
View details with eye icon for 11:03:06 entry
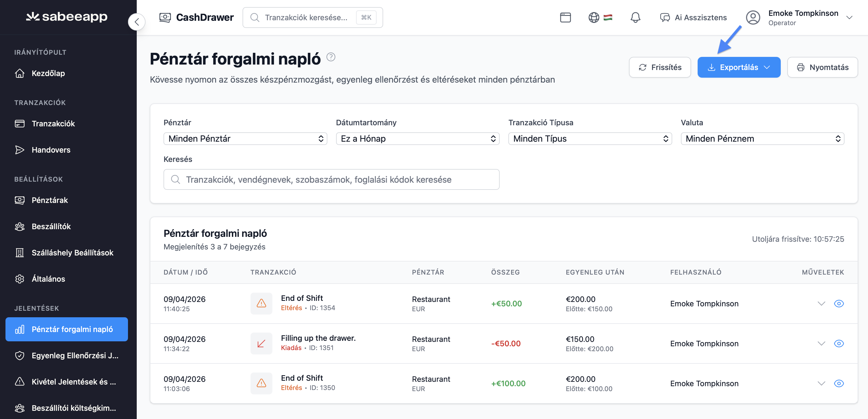tap(838, 383)
